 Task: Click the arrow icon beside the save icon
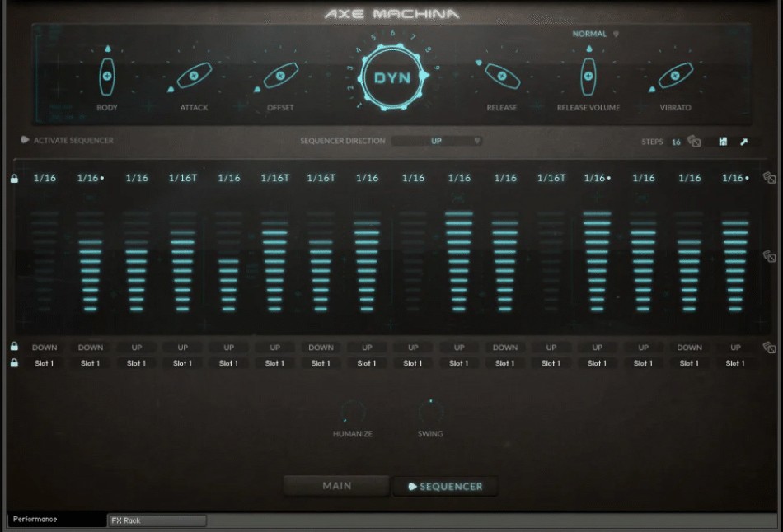point(744,142)
